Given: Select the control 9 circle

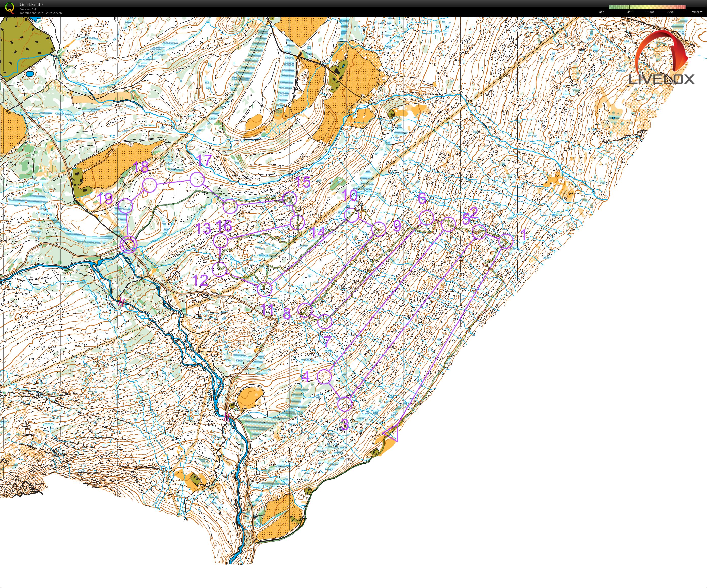Looking at the screenshot, I should point(379,229).
